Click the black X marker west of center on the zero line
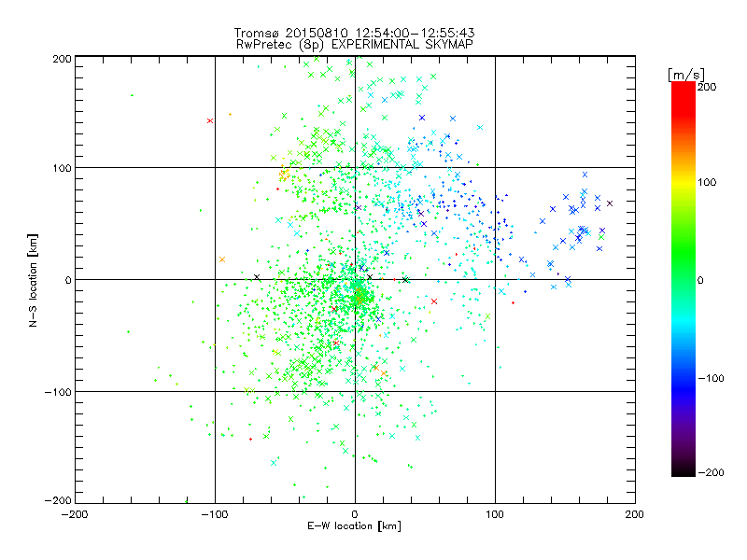Screen dimensions: 747x560 tap(257, 277)
